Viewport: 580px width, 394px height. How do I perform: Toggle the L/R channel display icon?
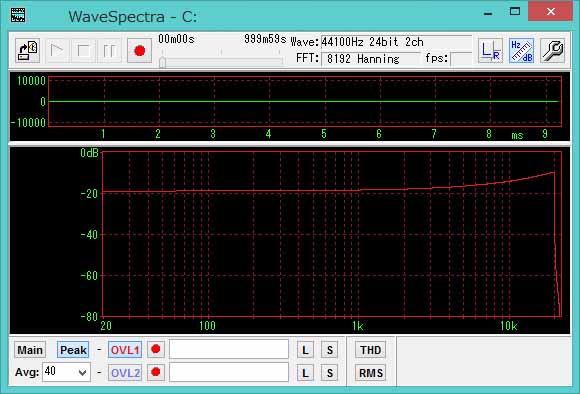click(x=490, y=51)
